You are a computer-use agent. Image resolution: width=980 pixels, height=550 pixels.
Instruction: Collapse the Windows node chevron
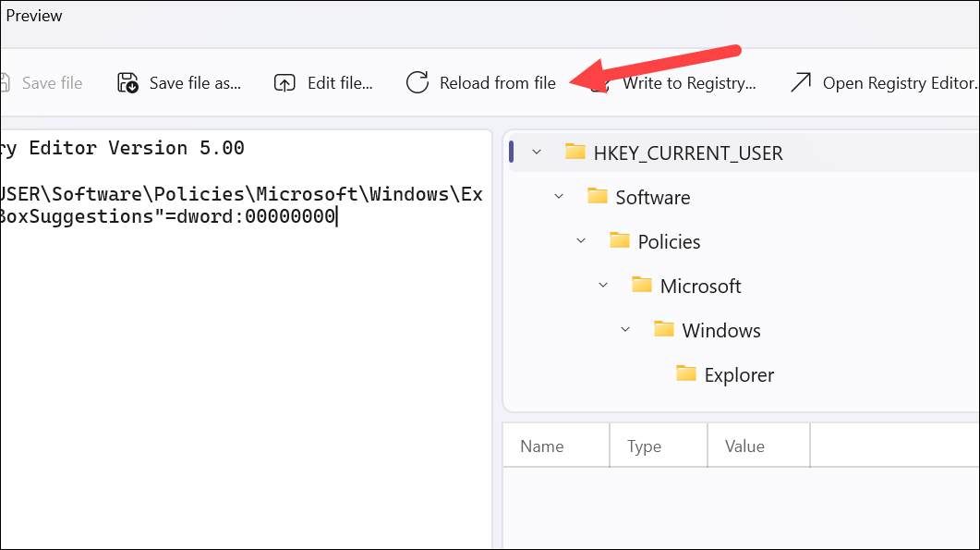625,330
